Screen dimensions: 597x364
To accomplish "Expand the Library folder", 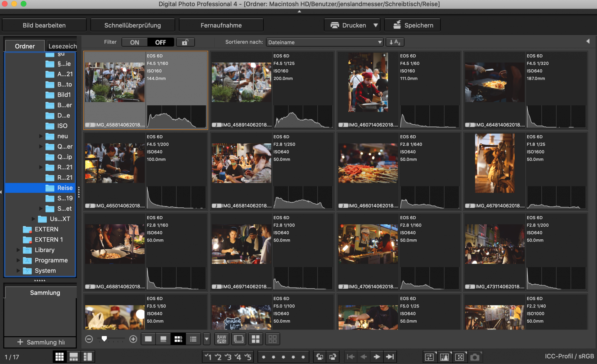I will point(18,250).
